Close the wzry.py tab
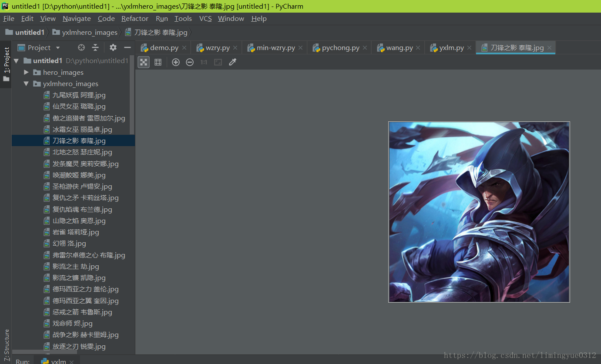Screen dimensions: 601x364 point(235,48)
